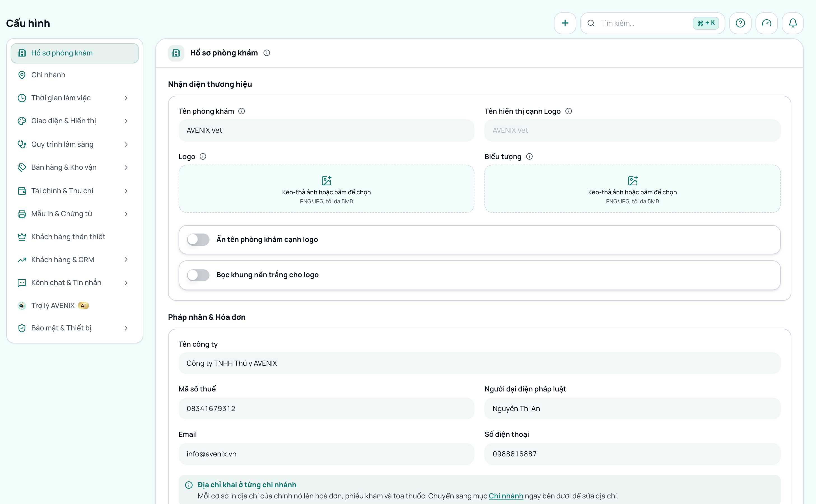This screenshot has width=816, height=504.
Task: Click info icon next to Tên hiển thị cạnh Logo
Action: click(x=569, y=111)
